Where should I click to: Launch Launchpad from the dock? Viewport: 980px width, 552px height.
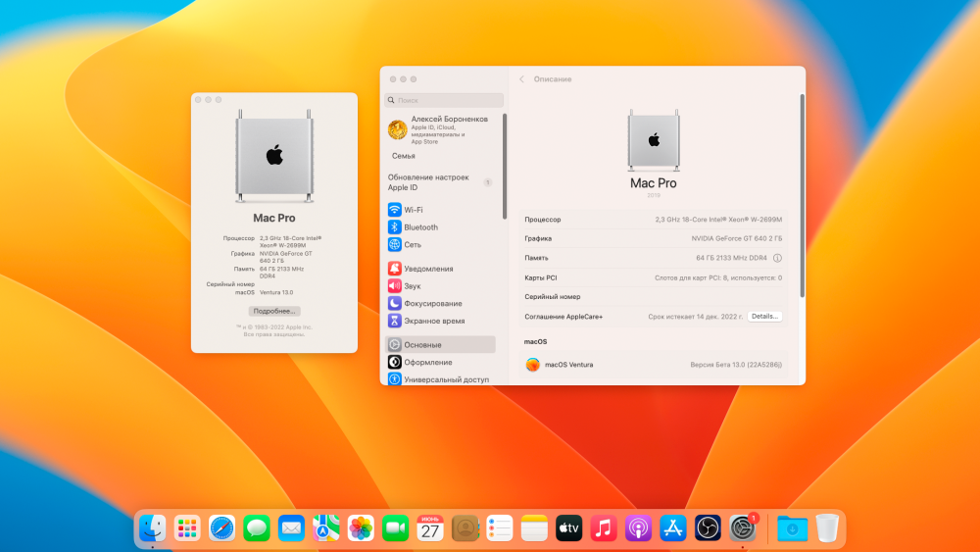pos(187,528)
